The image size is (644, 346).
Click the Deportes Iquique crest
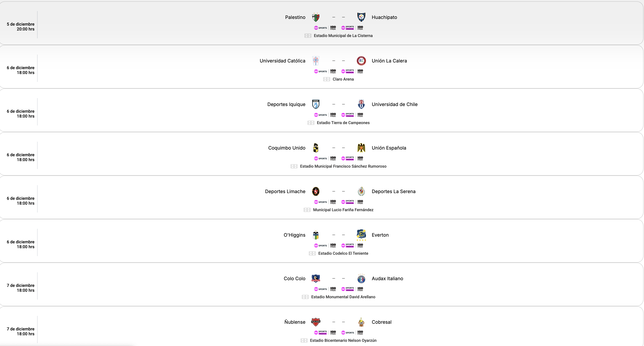(316, 104)
